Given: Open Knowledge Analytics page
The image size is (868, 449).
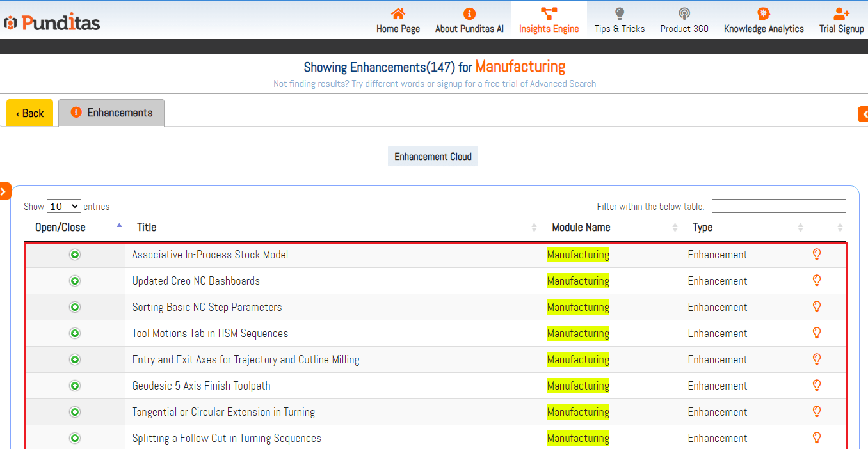Looking at the screenshot, I should pyautogui.click(x=763, y=21).
